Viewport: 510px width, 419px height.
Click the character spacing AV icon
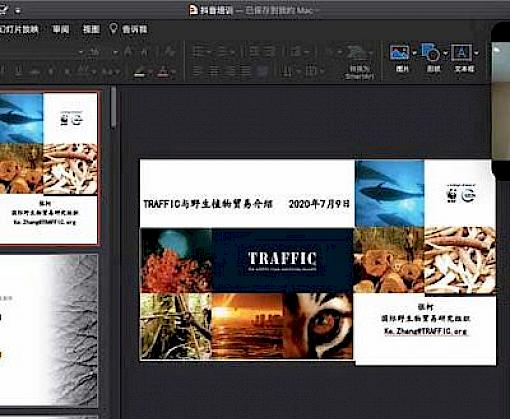pyautogui.click(x=83, y=71)
